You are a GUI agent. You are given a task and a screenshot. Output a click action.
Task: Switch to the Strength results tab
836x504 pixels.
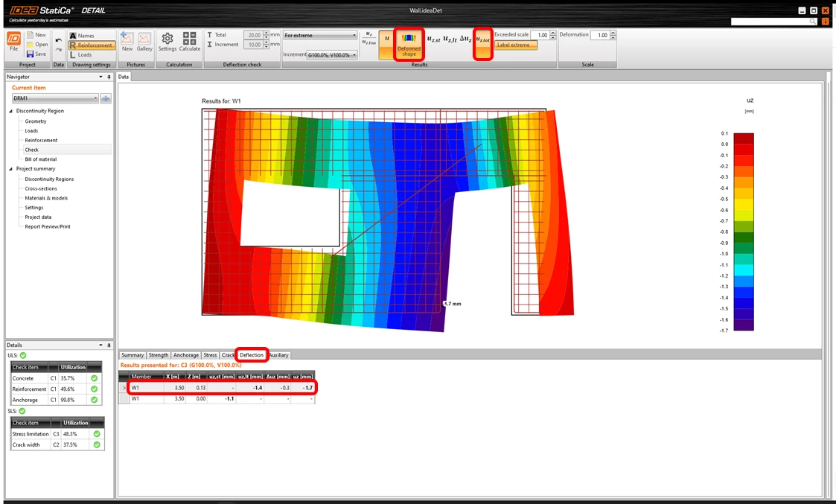pyautogui.click(x=159, y=355)
